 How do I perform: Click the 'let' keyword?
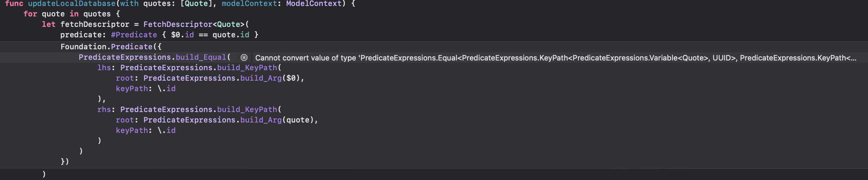coord(49,24)
